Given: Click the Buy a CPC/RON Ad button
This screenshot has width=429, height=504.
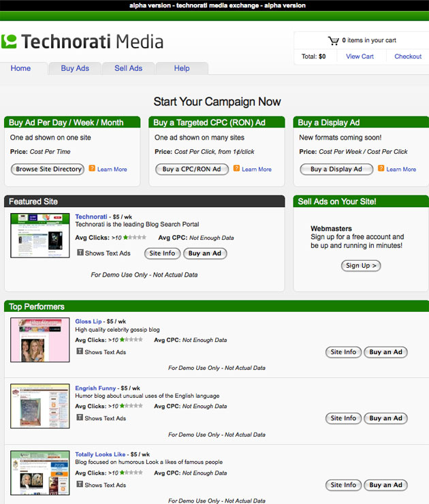Looking at the screenshot, I should click(x=192, y=169).
